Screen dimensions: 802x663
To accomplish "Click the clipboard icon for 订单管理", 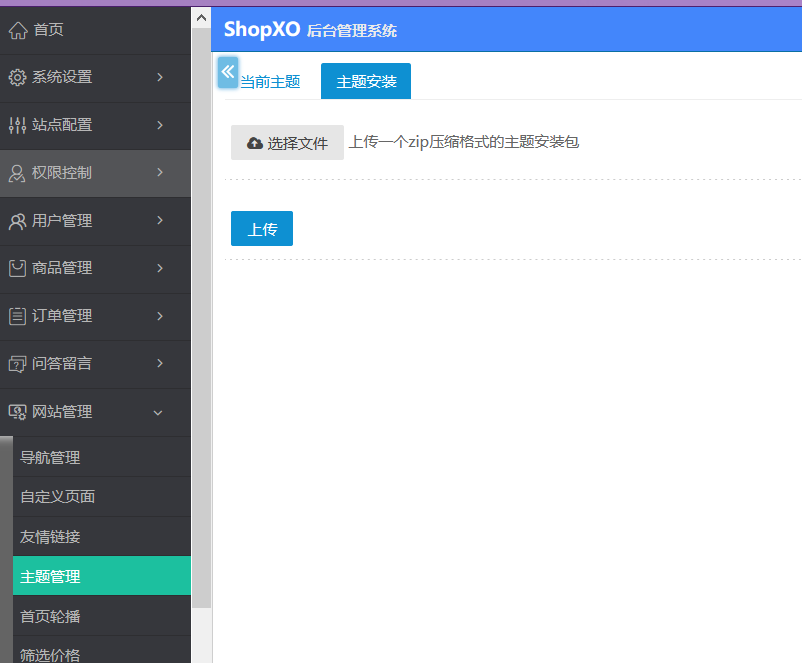I will pos(17,316).
